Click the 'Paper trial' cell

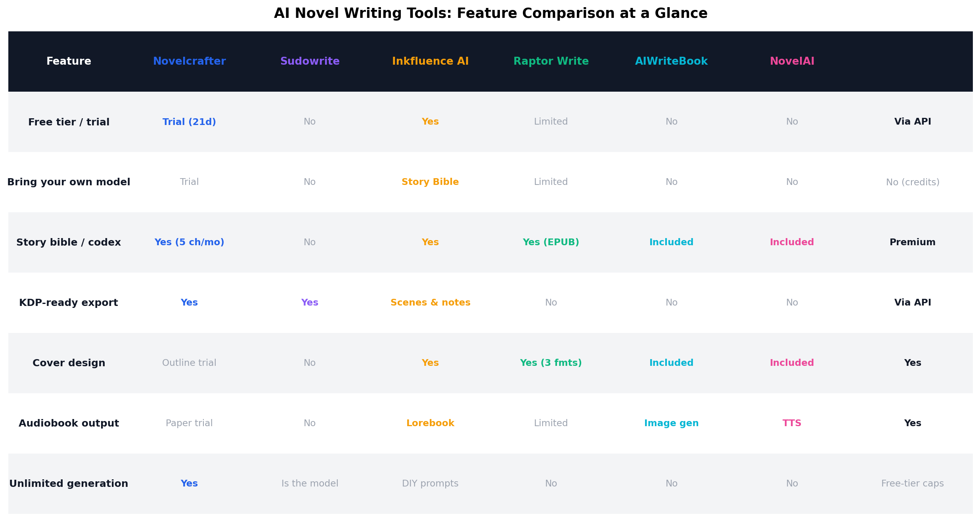189,423
